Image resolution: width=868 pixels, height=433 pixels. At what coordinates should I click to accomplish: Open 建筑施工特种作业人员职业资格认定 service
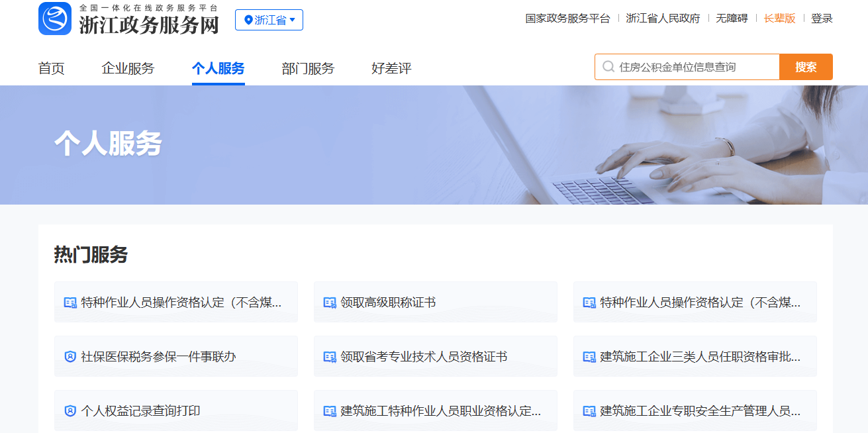point(440,411)
